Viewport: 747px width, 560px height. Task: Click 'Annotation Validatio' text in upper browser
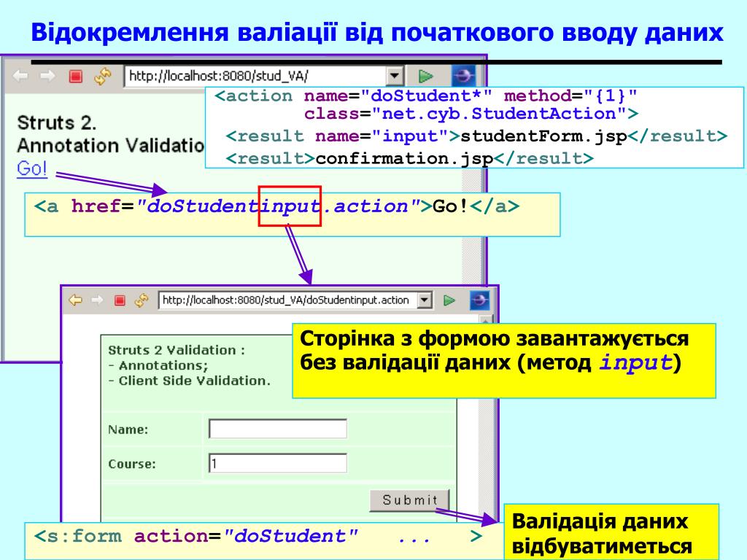pyautogui.click(x=111, y=145)
